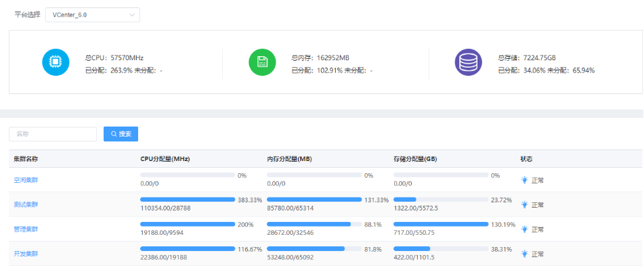Click the 搜索 search button
Viewport: 644px width, 270px height.
point(121,134)
